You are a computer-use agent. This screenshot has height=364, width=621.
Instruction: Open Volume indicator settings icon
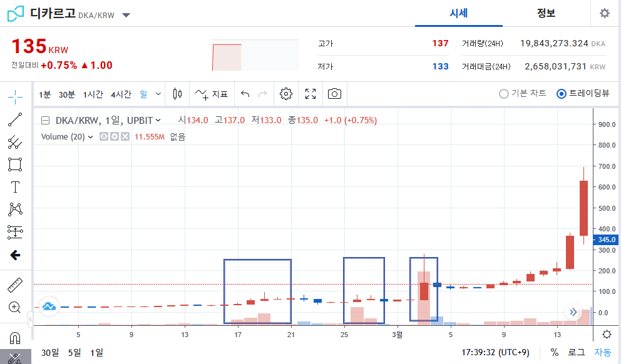[115, 136]
